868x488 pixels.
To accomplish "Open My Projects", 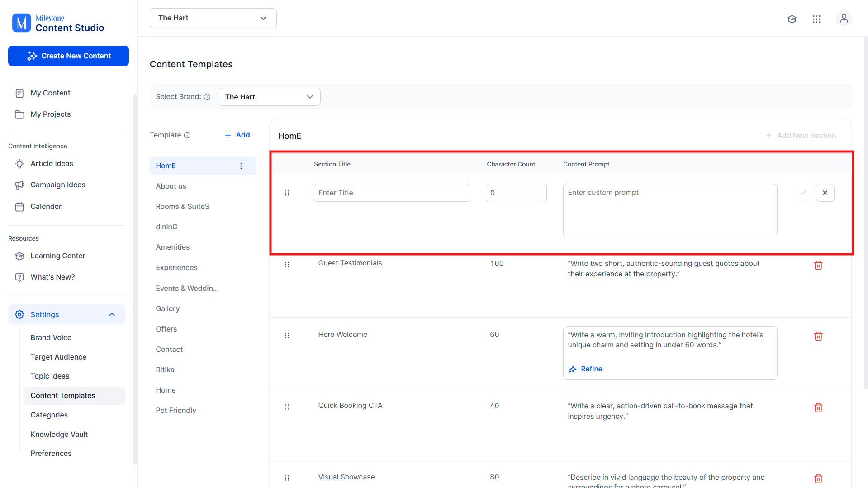I will 50,114.
